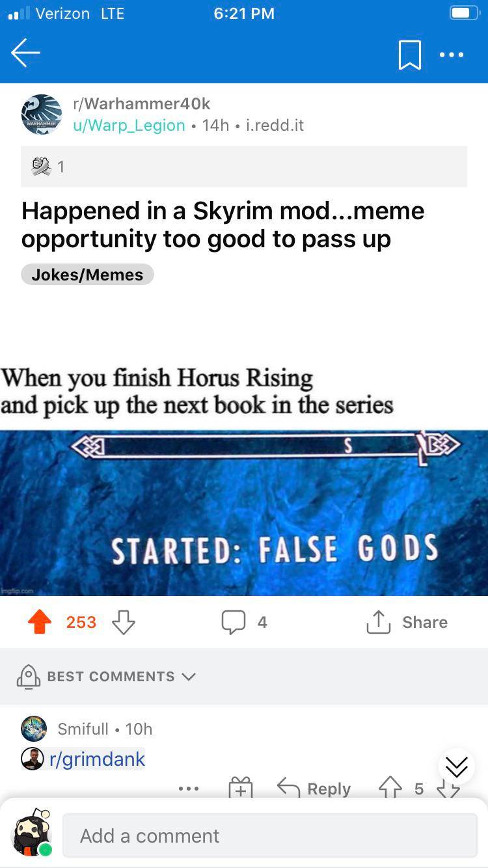Give an award to Smifull's comment

click(x=241, y=788)
